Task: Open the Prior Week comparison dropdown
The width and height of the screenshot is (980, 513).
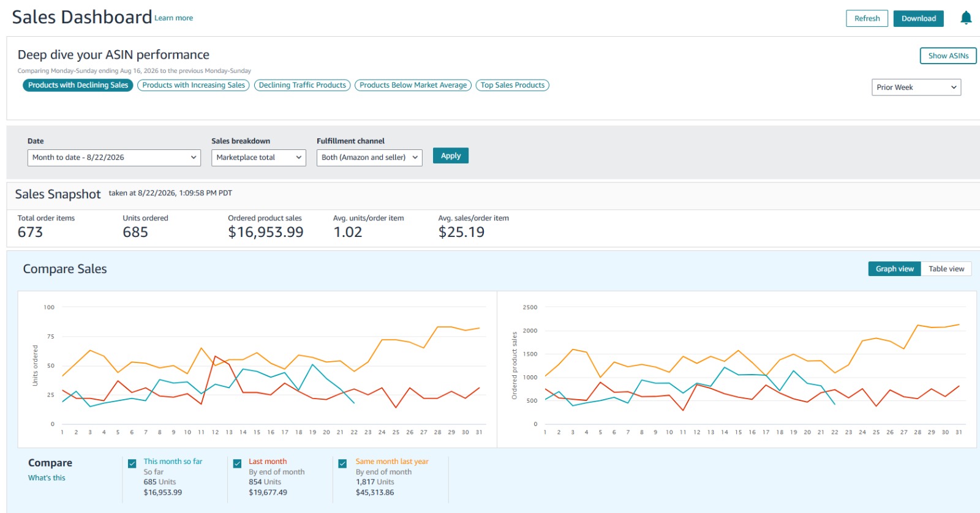Action: coord(916,88)
